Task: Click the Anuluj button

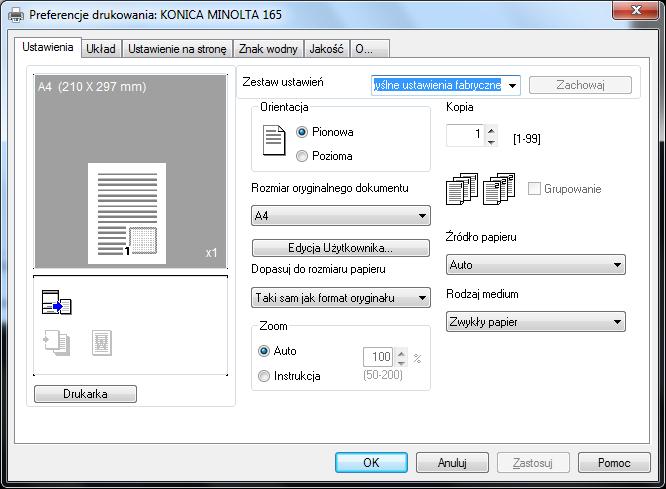Action: [452, 463]
